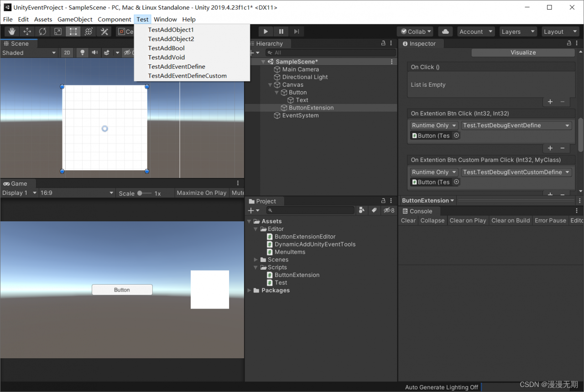Click the Pause button

281,31
